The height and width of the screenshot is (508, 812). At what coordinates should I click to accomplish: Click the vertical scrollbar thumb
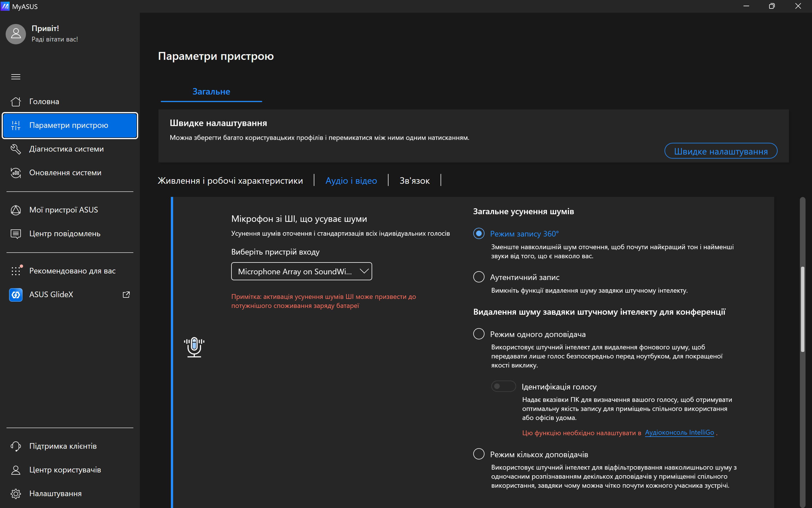tap(803, 309)
